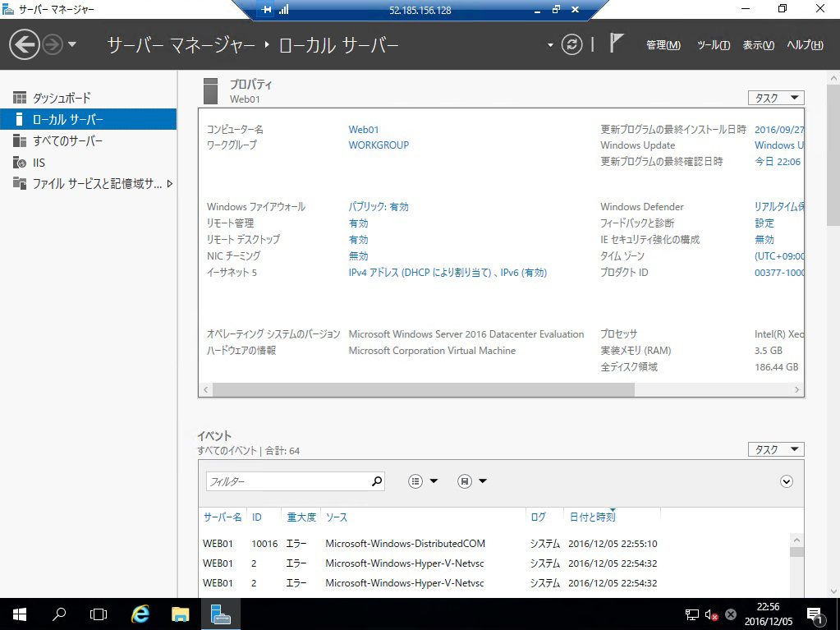
Task: Open the events list criteria icon
Action: [x=415, y=481]
